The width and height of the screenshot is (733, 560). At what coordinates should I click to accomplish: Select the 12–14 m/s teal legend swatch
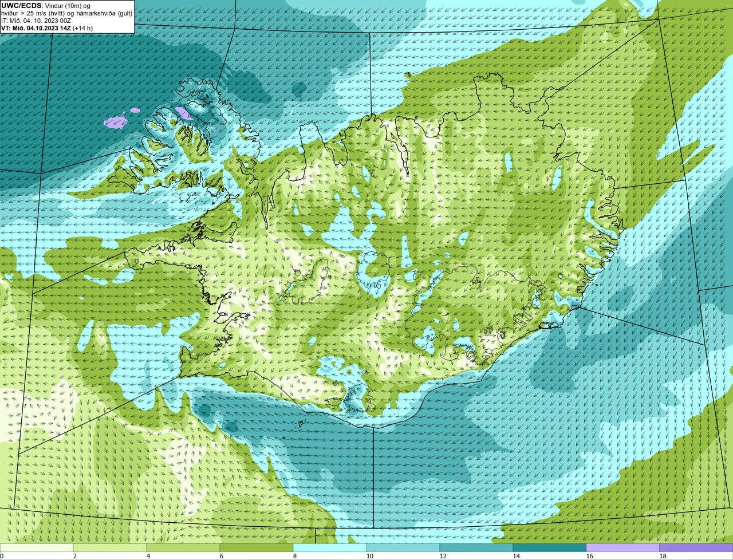[476, 547]
